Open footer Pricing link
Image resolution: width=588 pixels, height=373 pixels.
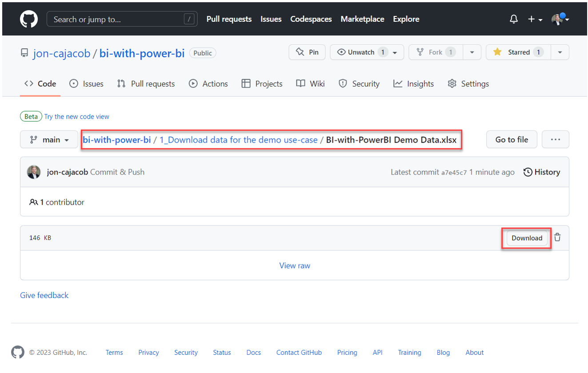point(347,353)
